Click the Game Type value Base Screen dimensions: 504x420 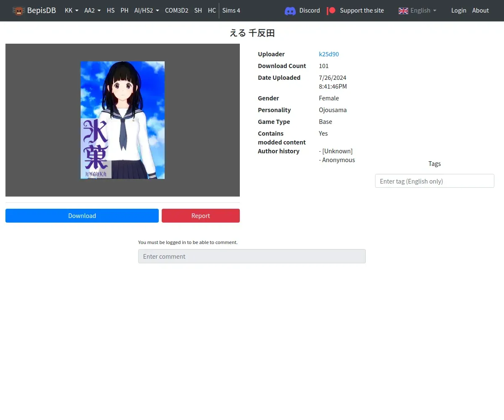pos(325,122)
